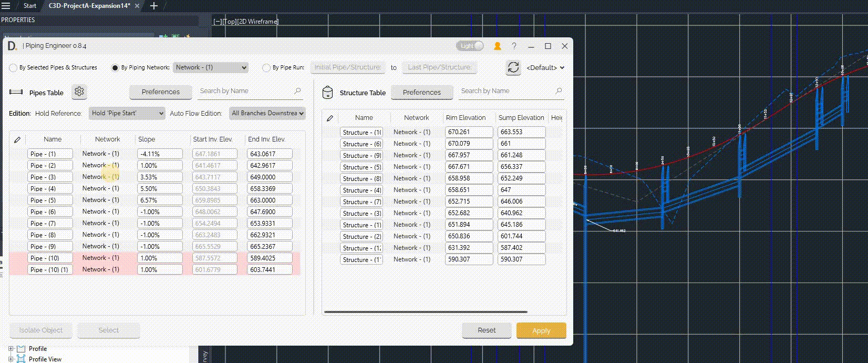
Task: Switch to the Start tab
Action: tap(30, 6)
